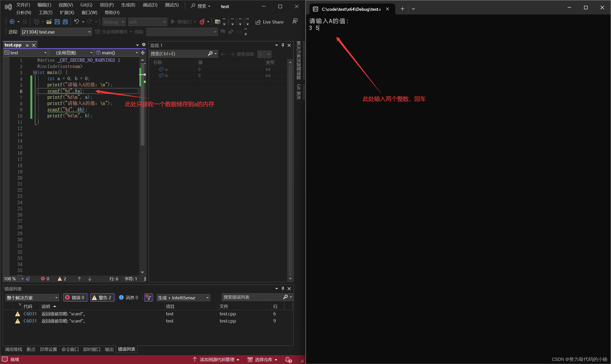The height and width of the screenshot is (364, 611).
Task: Click the navigate backward arrow icon
Action: point(12,22)
